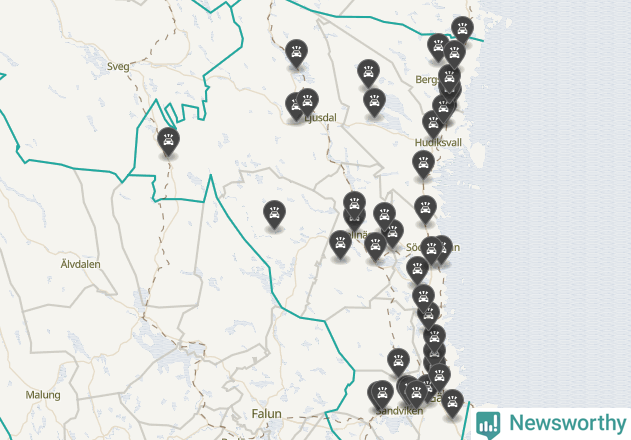Screen dimensions: 631x440
Task: Click the Newsworthy logo link
Action: point(551,424)
